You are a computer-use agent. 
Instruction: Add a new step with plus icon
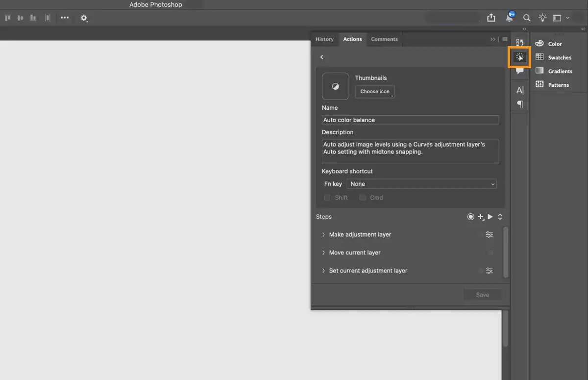(481, 217)
